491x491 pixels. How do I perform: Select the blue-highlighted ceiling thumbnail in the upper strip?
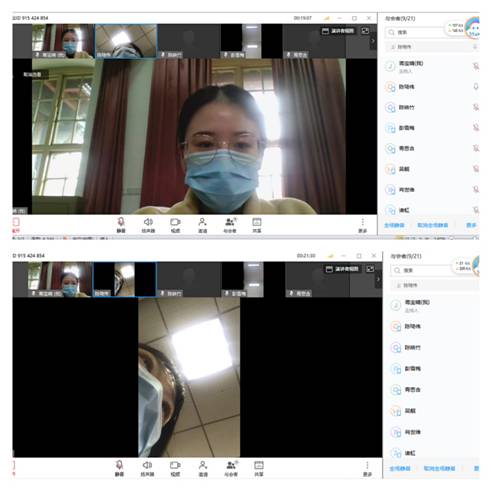tap(126, 41)
